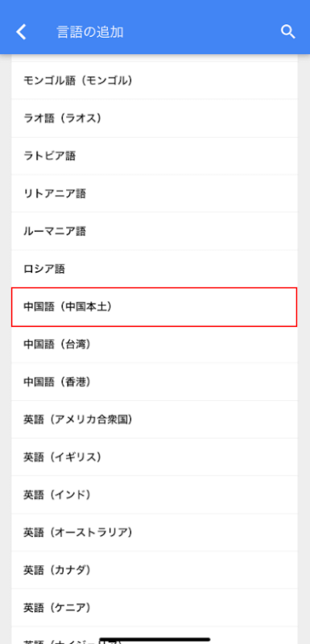Pick リトアニア語 from the language list
Screen dimensions: 310x644
(x=155, y=193)
